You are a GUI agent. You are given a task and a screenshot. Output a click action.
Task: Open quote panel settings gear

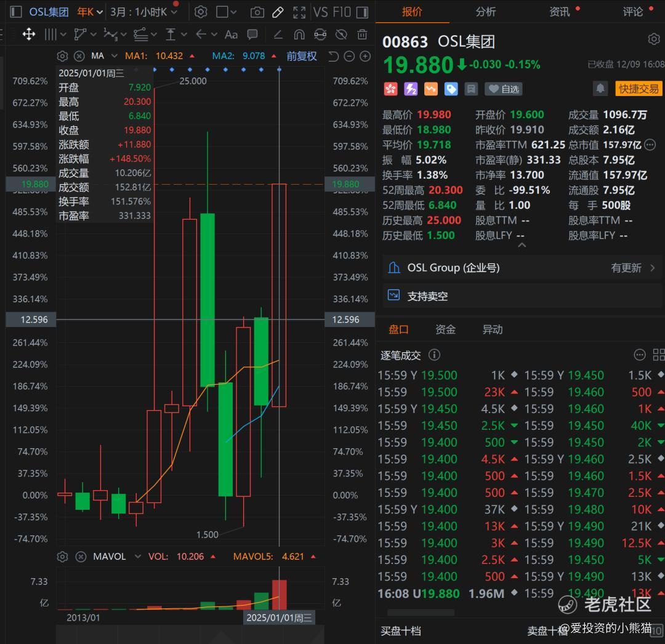654,39
